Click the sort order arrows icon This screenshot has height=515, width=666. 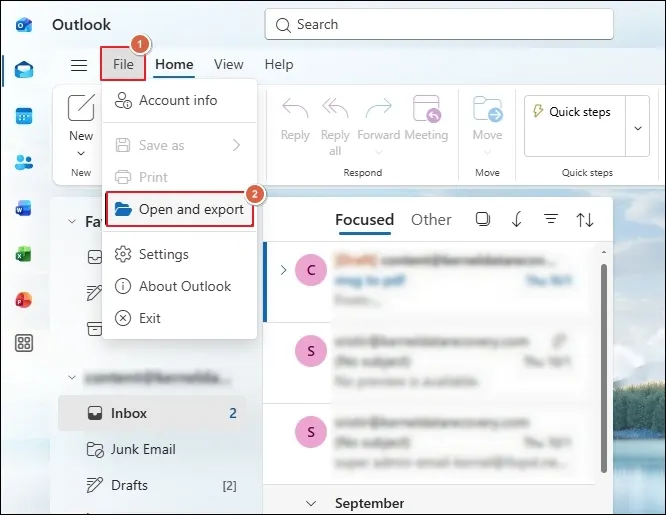pyautogui.click(x=585, y=220)
